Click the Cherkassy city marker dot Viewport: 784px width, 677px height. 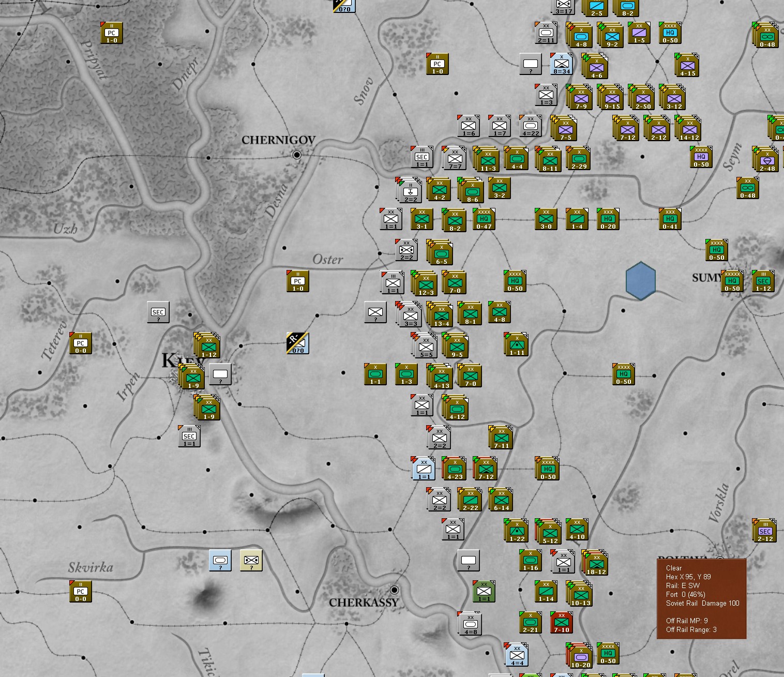(395, 590)
